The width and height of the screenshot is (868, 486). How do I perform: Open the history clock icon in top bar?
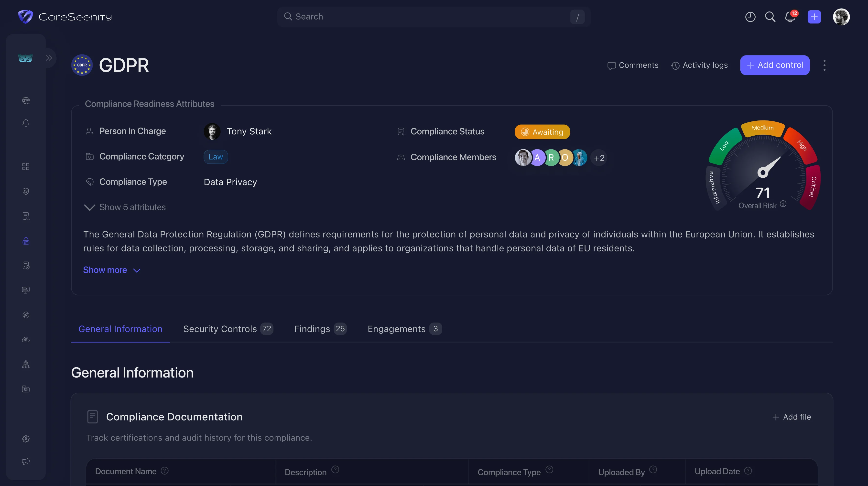point(750,17)
